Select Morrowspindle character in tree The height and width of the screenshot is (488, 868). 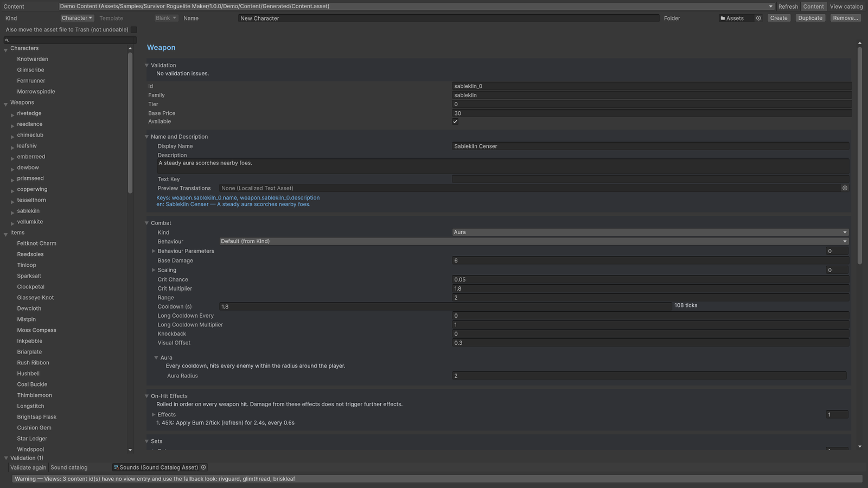(36, 92)
